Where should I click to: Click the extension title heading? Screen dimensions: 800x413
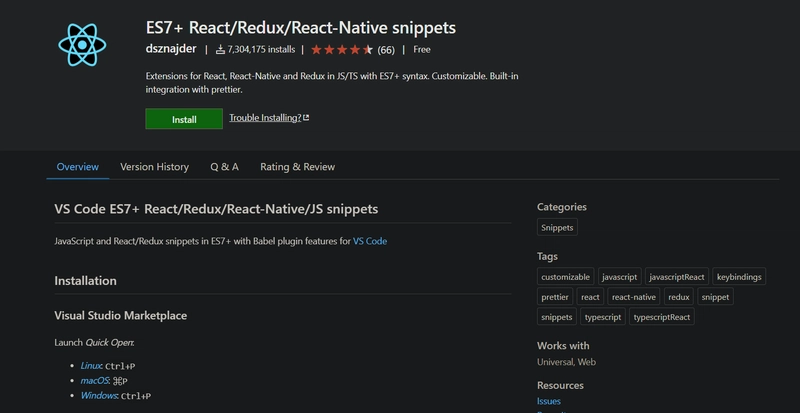[301, 28]
